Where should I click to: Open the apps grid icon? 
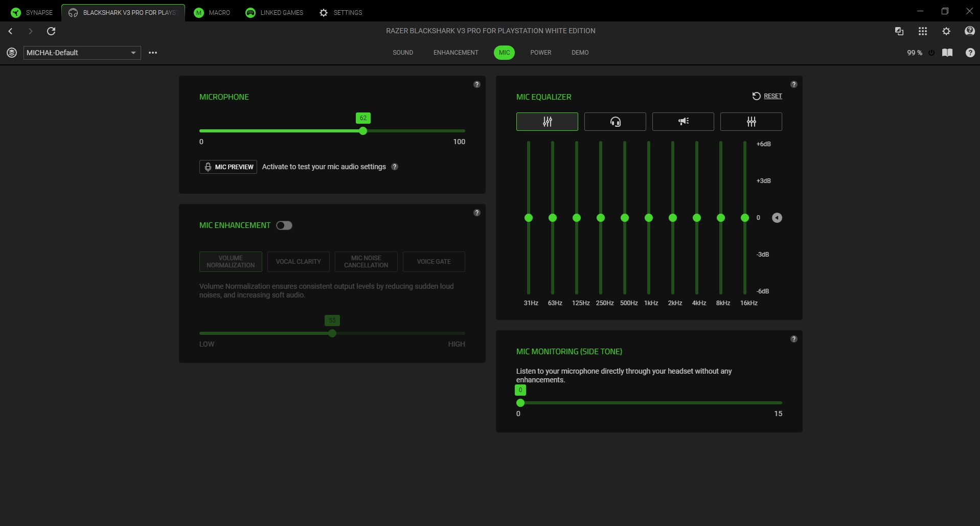coord(922,31)
